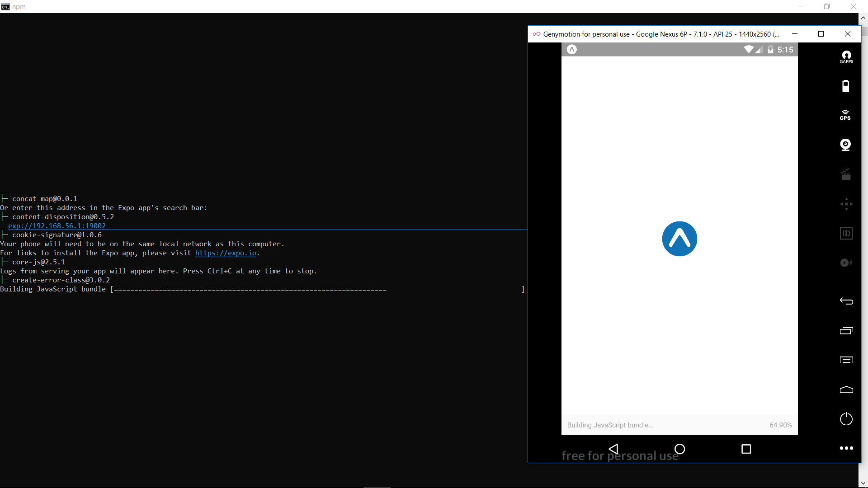Close the Genymotion emulator window

tap(848, 34)
